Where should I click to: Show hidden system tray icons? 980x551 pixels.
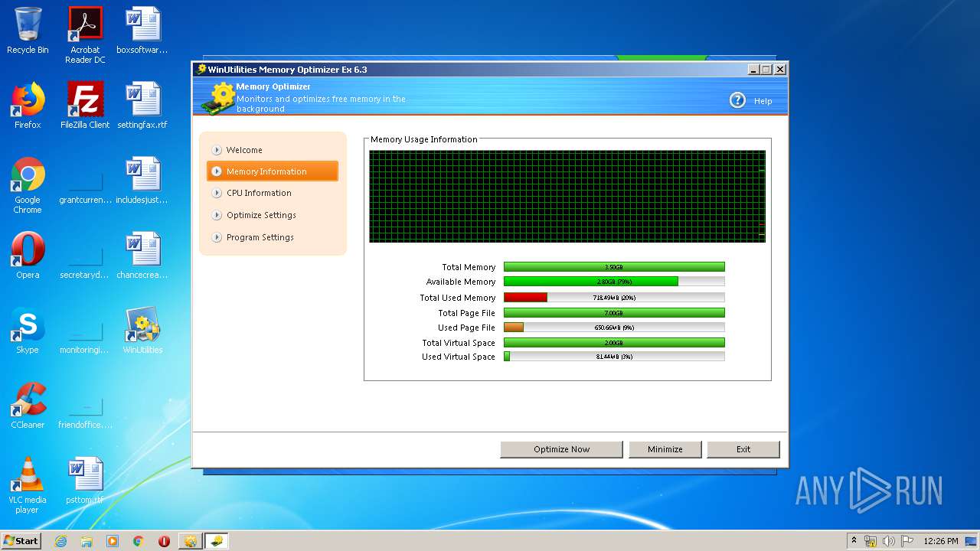(854, 541)
